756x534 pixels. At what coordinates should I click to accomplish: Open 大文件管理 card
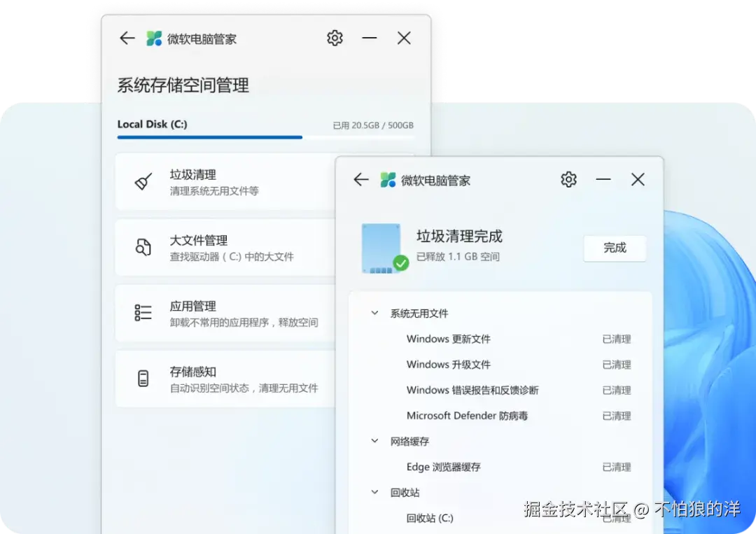225,247
